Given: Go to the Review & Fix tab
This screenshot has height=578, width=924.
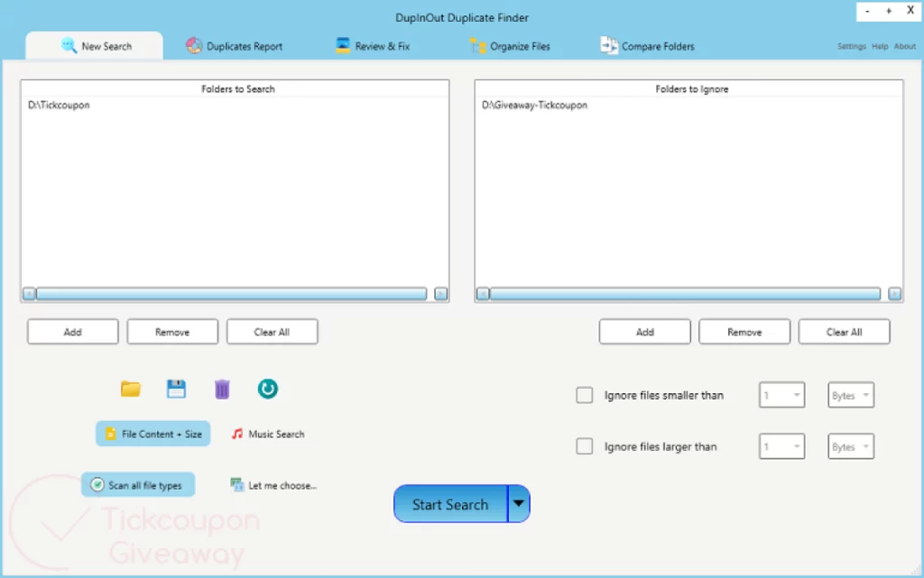Looking at the screenshot, I should click(x=372, y=46).
